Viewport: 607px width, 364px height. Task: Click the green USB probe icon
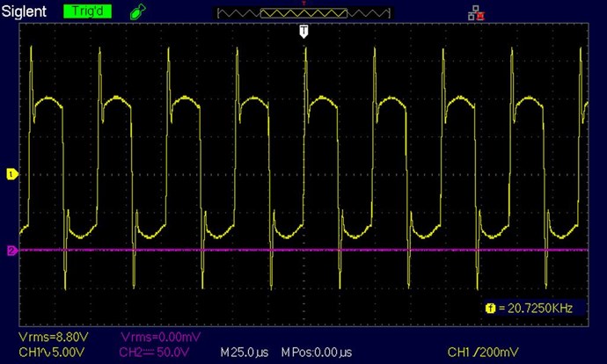137,12
